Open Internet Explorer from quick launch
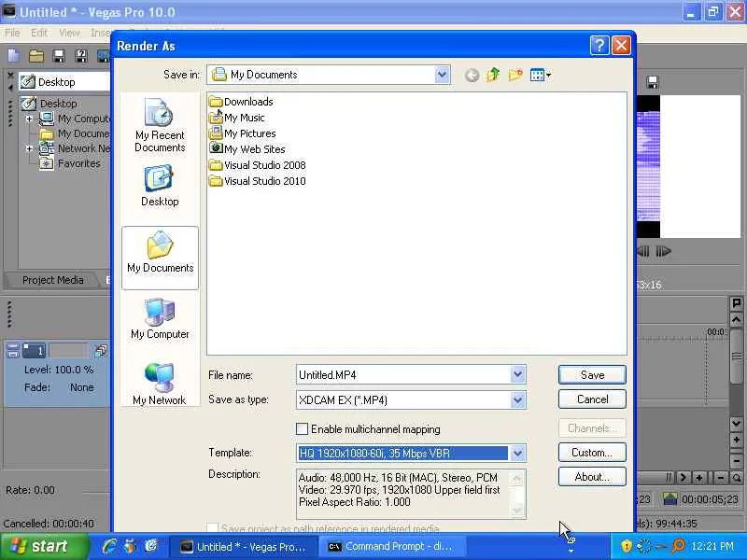The image size is (747, 560). click(109, 546)
